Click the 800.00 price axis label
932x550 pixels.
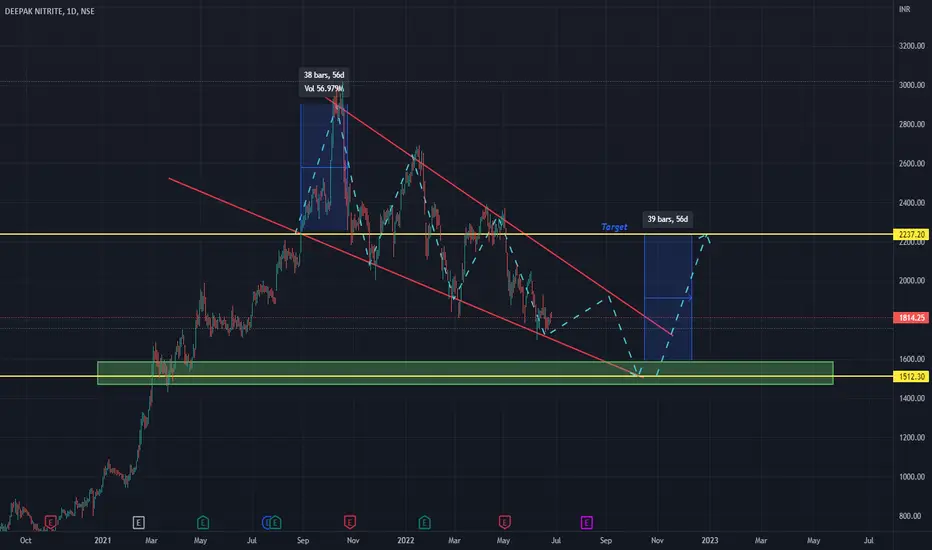pos(912,516)
